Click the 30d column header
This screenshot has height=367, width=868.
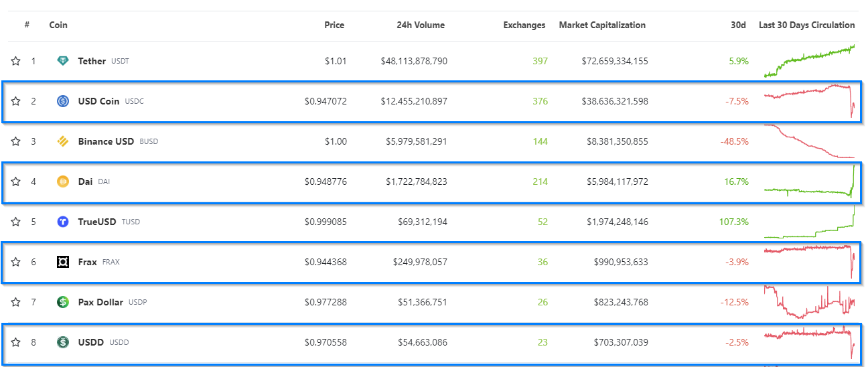tap(737, 25)
